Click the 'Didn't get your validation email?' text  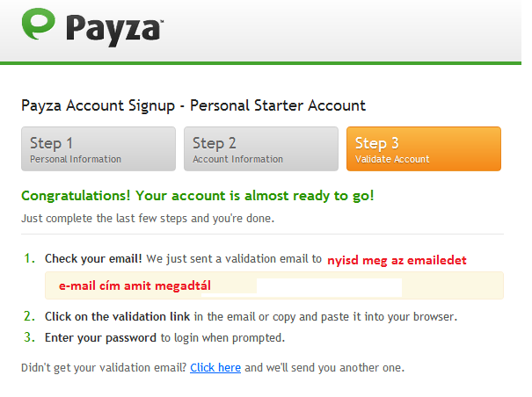(x=104, y=367)
